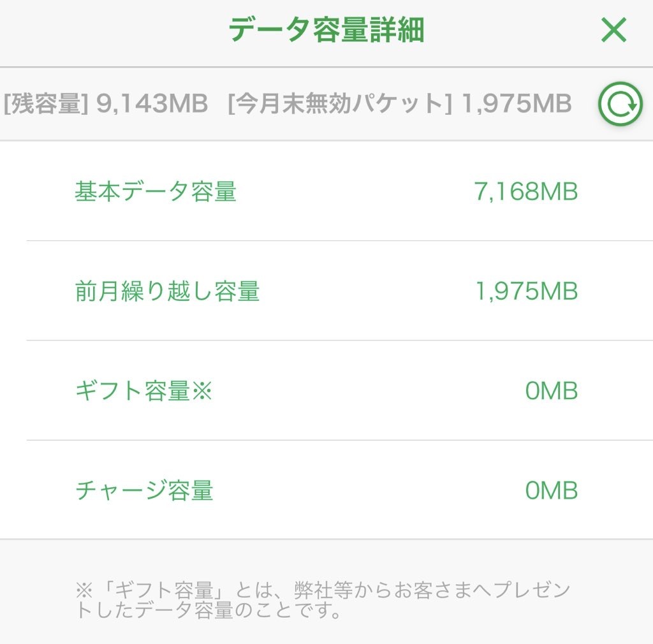The width and height of the screenshot is (653, 644).
Task: Tap the [今月末無効パケット] 1,975MB summary text
Action: 399,105
